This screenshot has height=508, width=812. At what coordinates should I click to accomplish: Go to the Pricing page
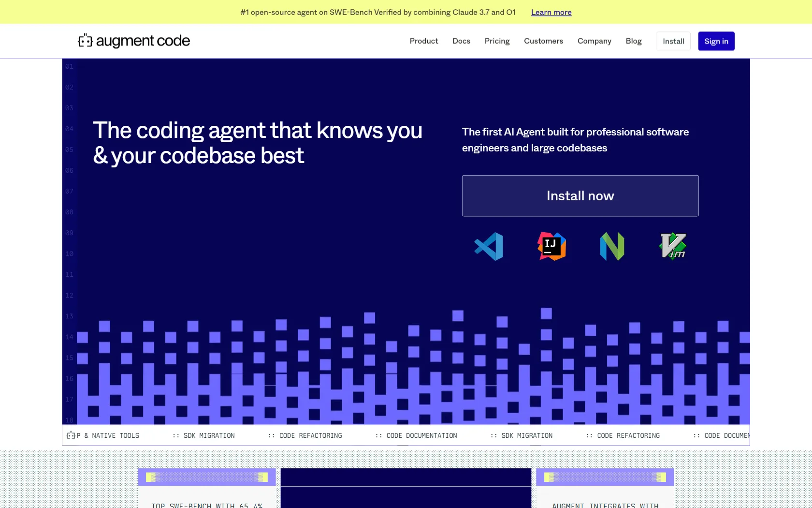[497, 41]
